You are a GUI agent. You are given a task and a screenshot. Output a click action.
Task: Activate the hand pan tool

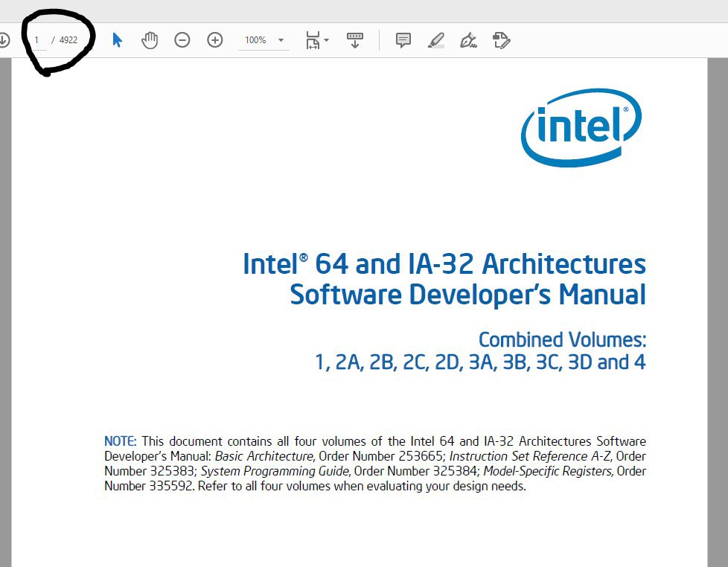click(150, 40)
